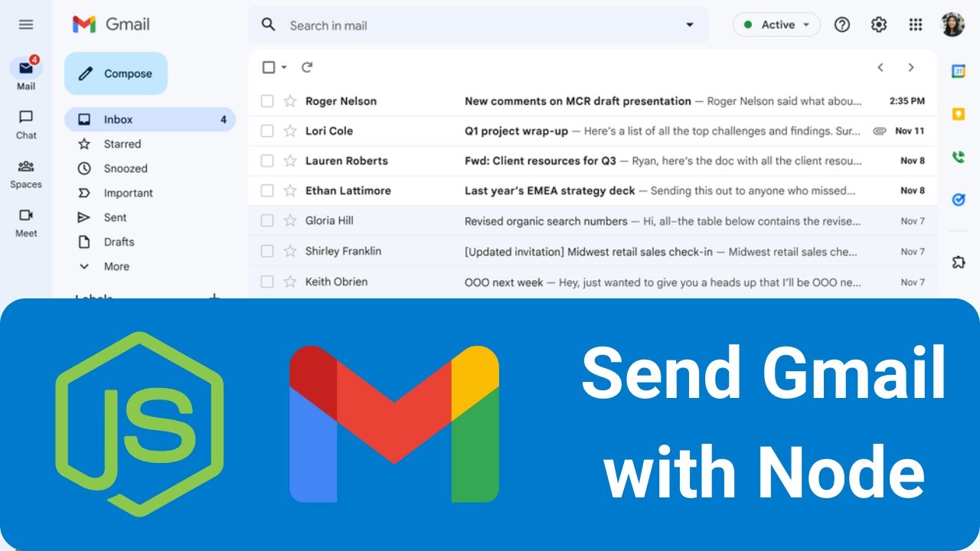Check the Roger Nelson email checkbox
This screenshot has width=980, height=551.
[x=267, y=101]
